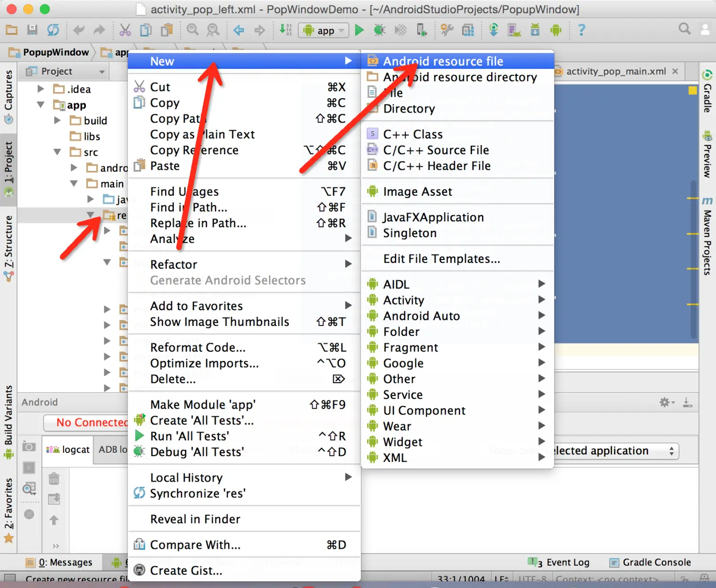This screenshot has height=588, width=716.
Task: Open the Event Log panel
Action: click(559, 562)
